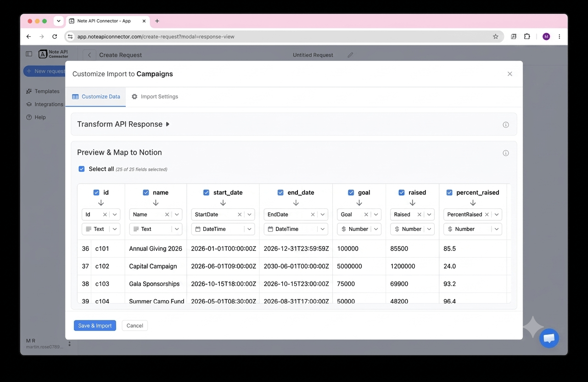
Task: Click the pencil icon to rename Untitled Request
Action: pyautogui.click(x=350, y=55)
